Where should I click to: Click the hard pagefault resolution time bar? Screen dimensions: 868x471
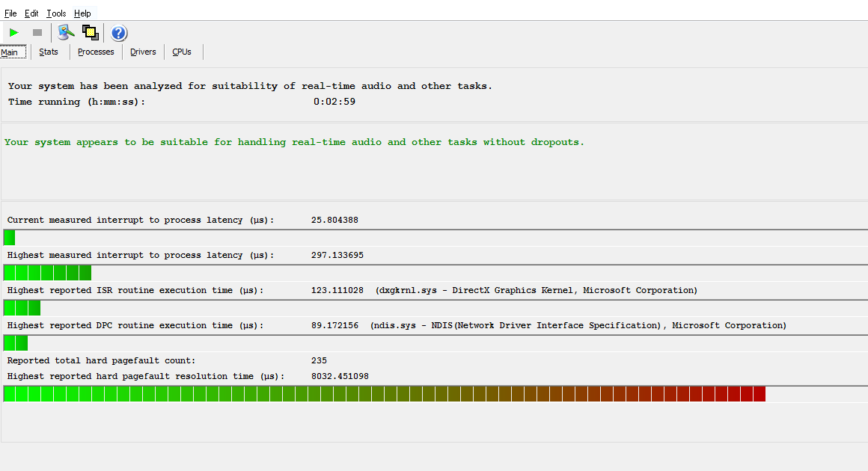click(384, 394)
